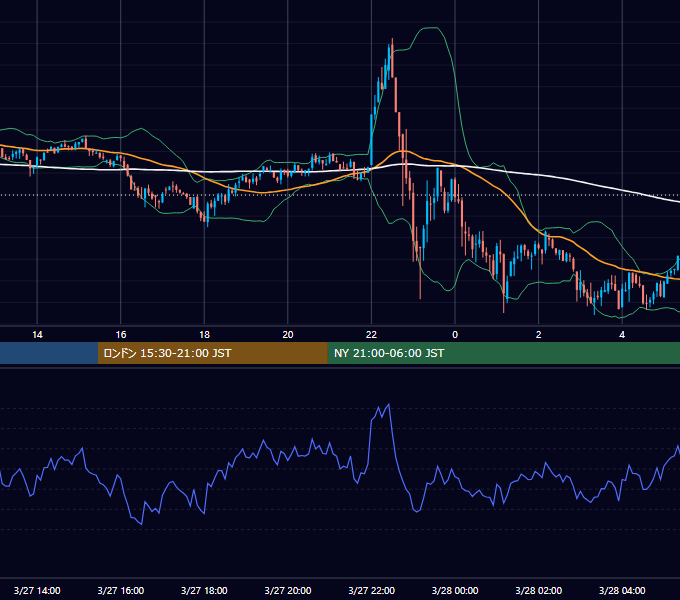Screen dimensions: 680x600
Task: Select the 3/28 02:00 date label
Action: click(539, 590)
